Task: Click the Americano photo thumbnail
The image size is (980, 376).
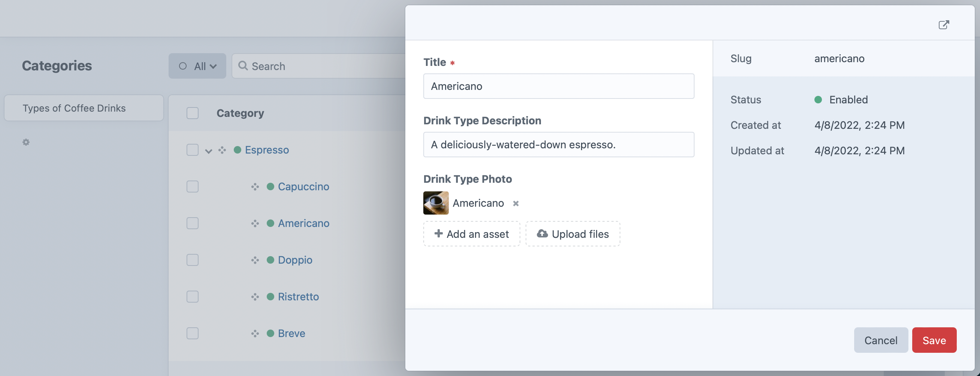Action: pyautogui.click(x=435, y=203)
